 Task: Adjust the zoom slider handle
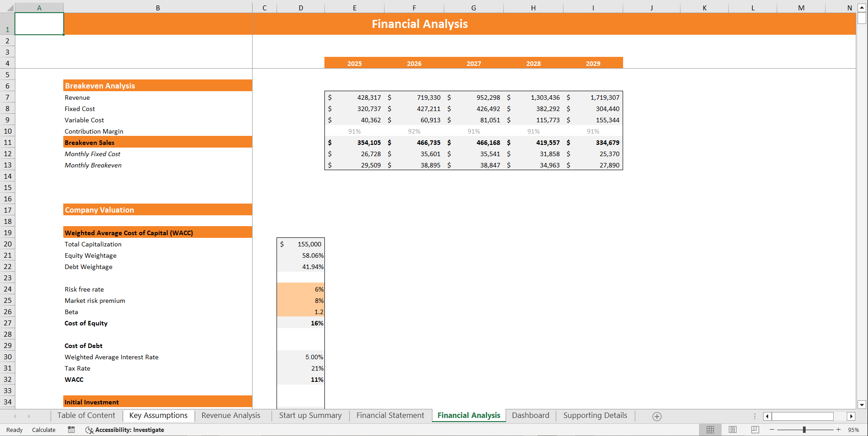[x=804, y=430]
